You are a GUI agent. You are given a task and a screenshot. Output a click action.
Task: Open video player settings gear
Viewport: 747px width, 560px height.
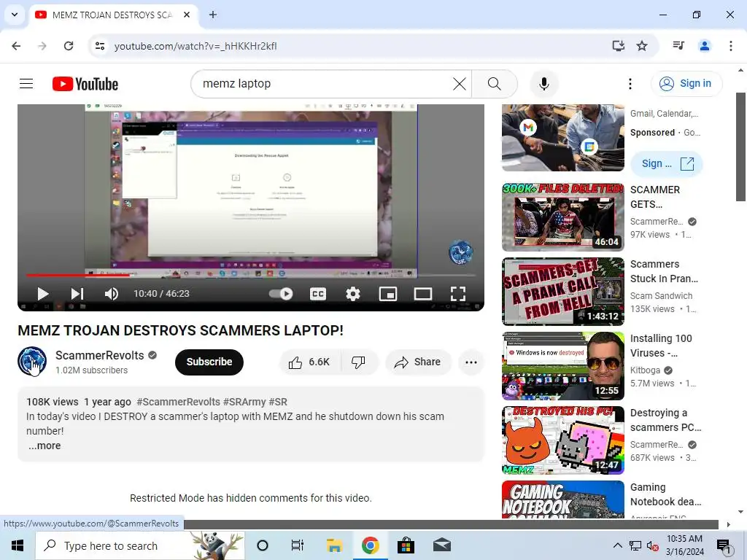(353, 294)
